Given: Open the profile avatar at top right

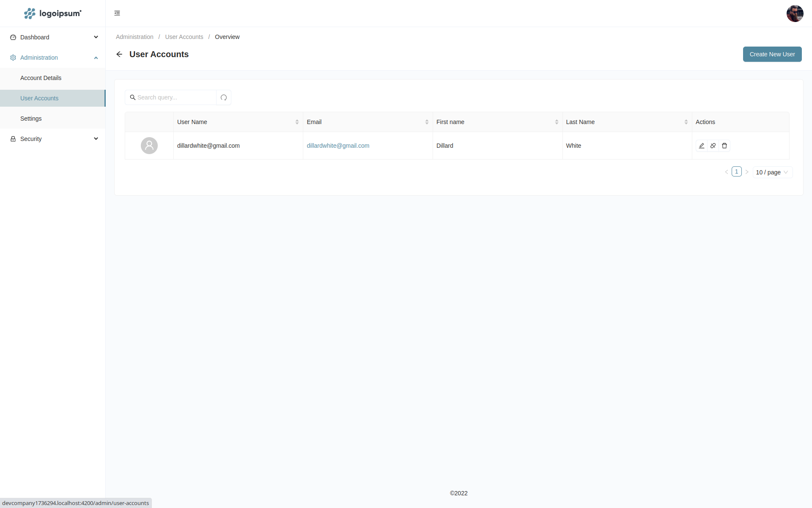Looking at the screenshot, I should tap(795, 14).
